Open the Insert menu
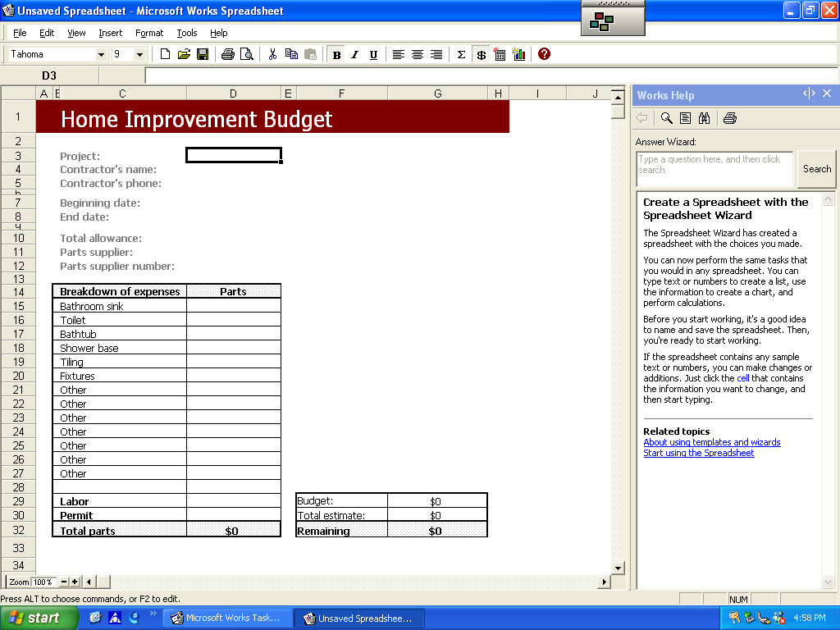 (110, 33)
